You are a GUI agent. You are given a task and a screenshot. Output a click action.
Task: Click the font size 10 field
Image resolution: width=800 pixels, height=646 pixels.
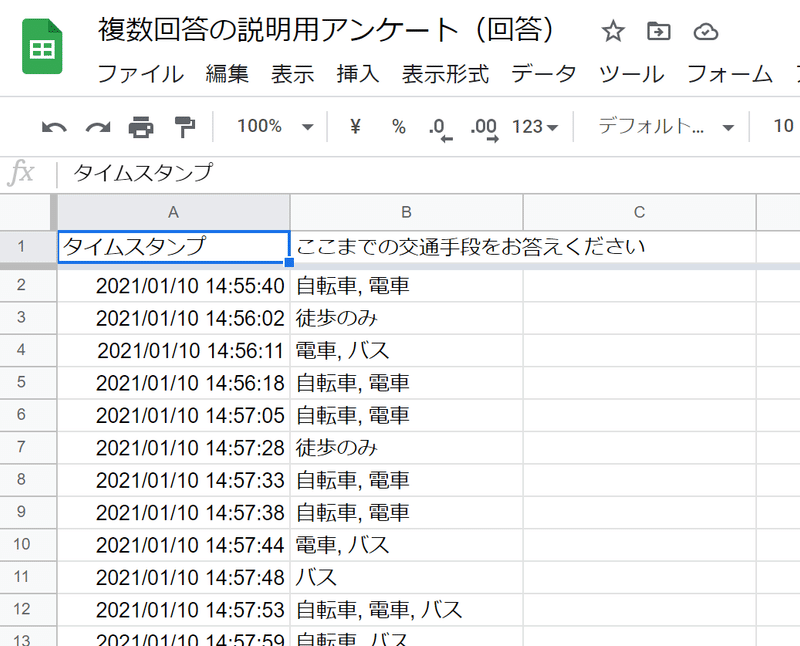point(783,126)
